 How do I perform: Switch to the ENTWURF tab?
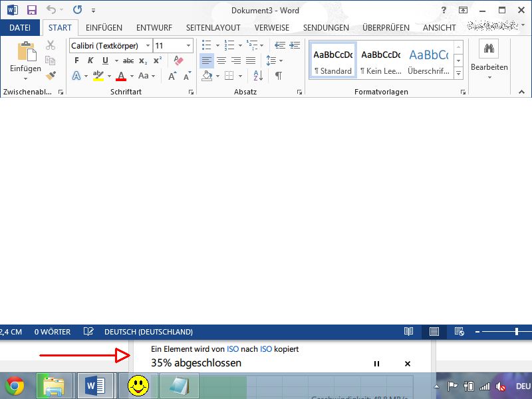point(154,27)
